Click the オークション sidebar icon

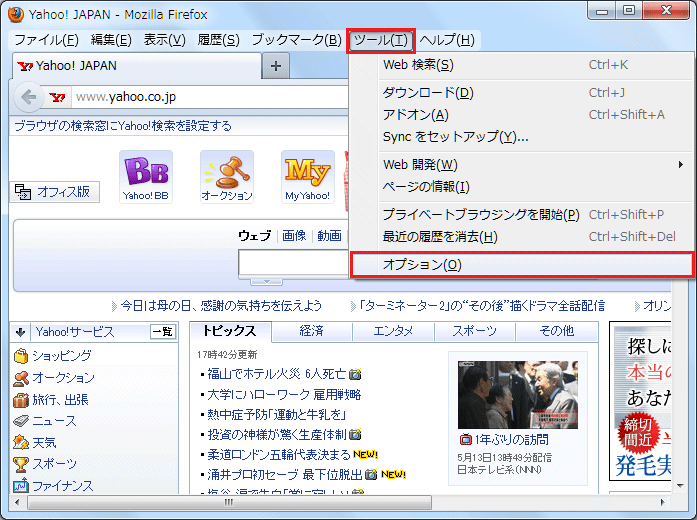21,378
